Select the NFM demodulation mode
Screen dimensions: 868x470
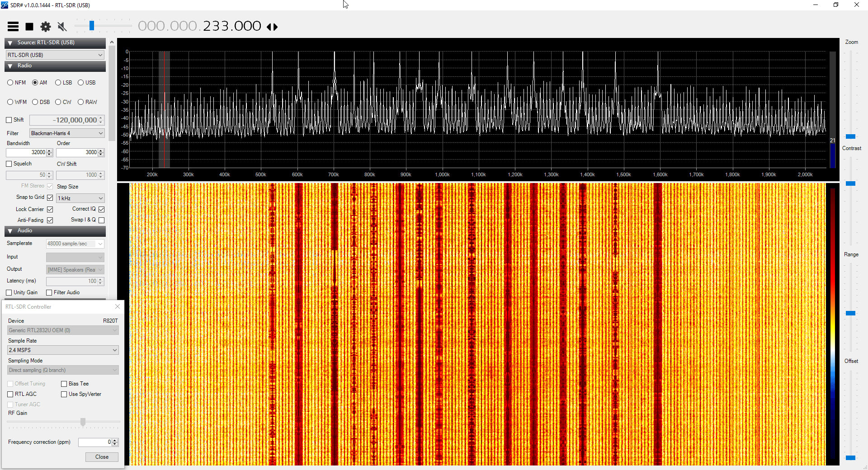pyautogui.click(x=10, y=82)
